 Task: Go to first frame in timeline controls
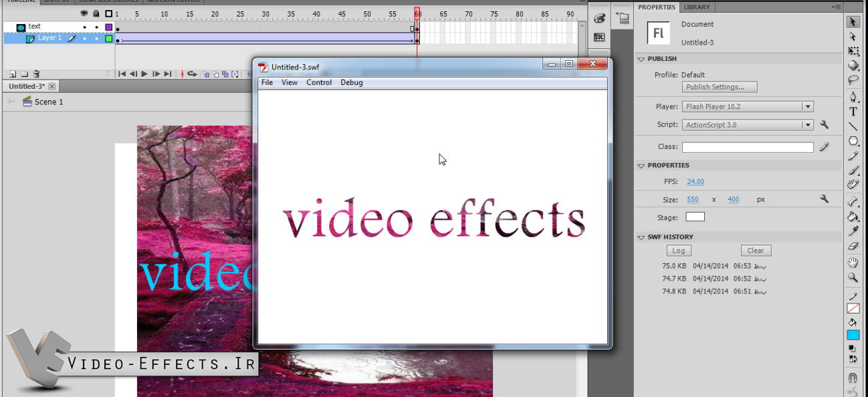coord(122,74)
